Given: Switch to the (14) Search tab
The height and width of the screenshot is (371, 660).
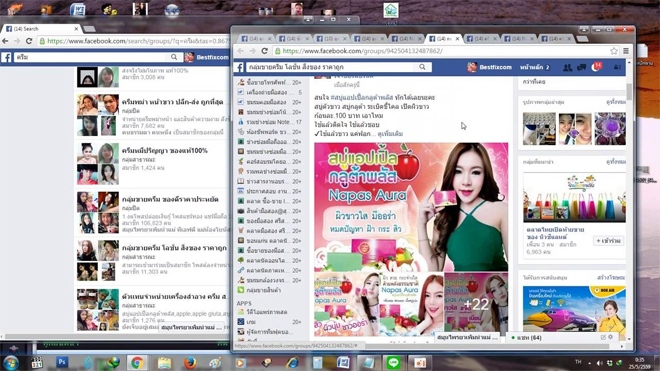Looking at the screenshot, I should 41,29.
